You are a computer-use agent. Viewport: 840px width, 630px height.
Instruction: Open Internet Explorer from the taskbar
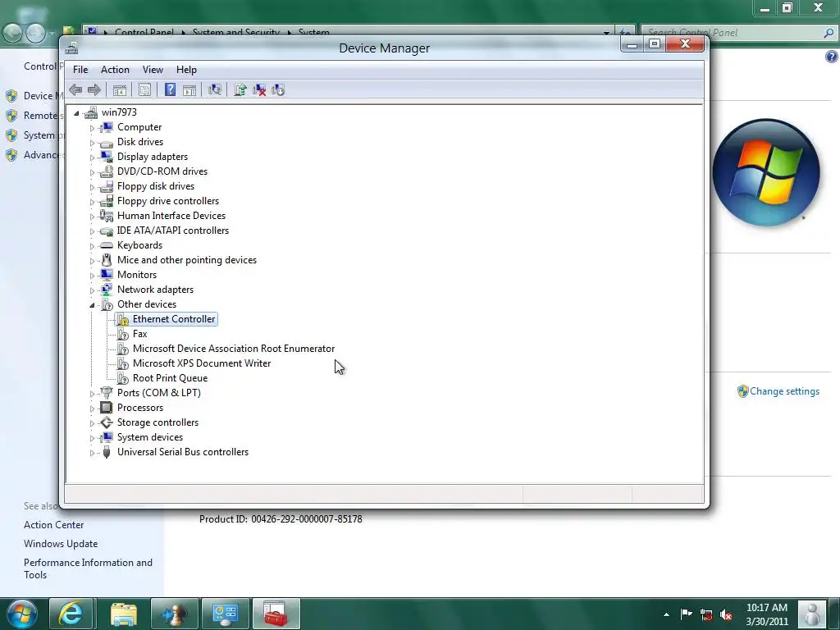[x=71, y=614]
